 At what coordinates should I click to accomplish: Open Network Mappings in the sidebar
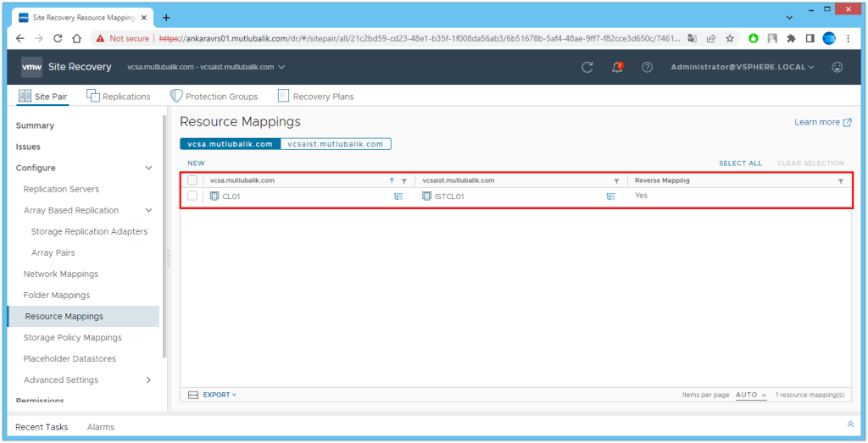[60, 274]
